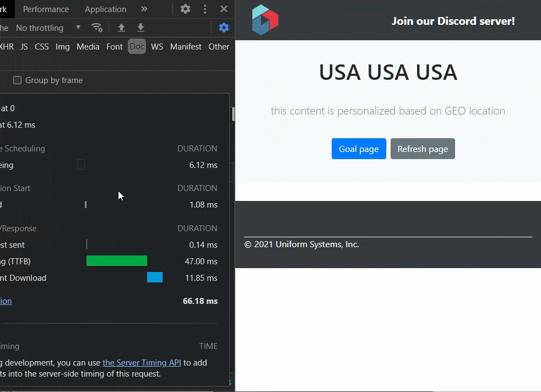Toggle the Img resource filter
This screenshot has height=392, width=541.
click(x=62, y=47)
